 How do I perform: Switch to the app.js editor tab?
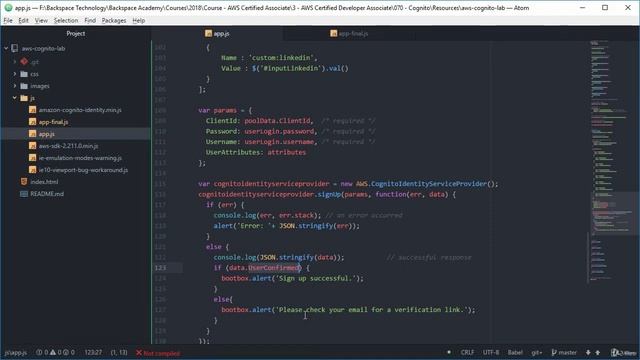coord(217,33)
